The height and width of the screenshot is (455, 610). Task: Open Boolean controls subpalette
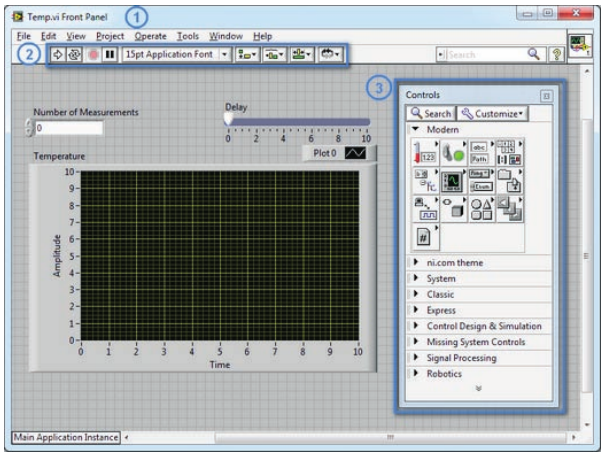pos(454,152)
